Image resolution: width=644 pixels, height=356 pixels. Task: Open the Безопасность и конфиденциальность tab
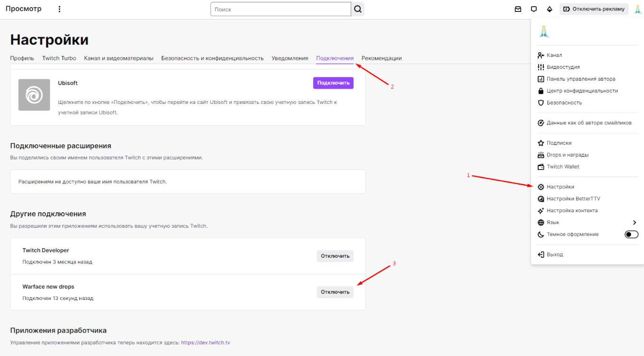[x=212, y=58]
